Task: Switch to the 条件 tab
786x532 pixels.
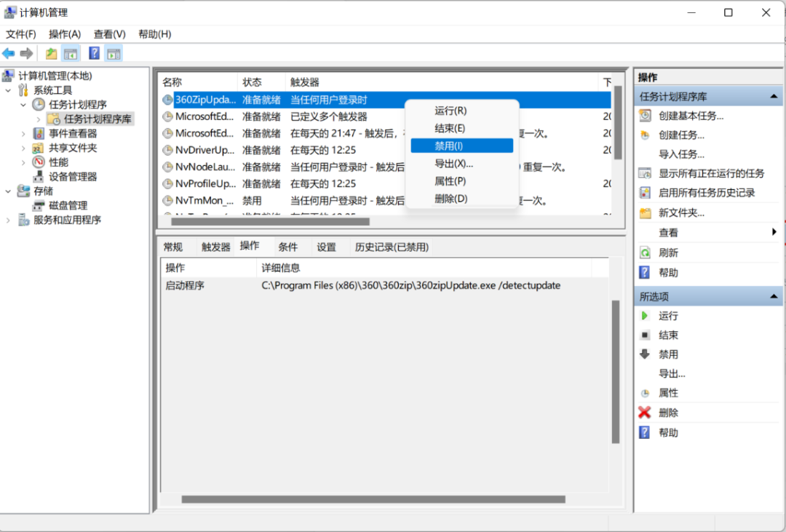Action: (287, 247)
